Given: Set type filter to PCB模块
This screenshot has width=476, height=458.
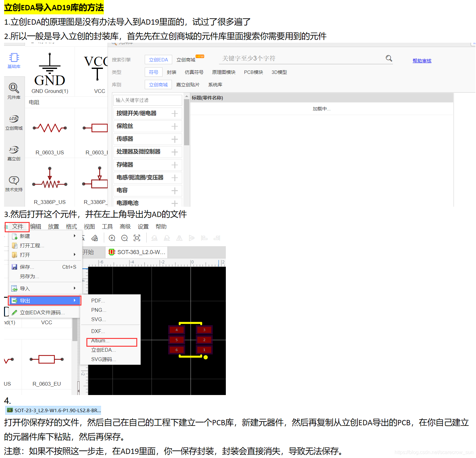Looking at the screenshot, I should [253, 72].
